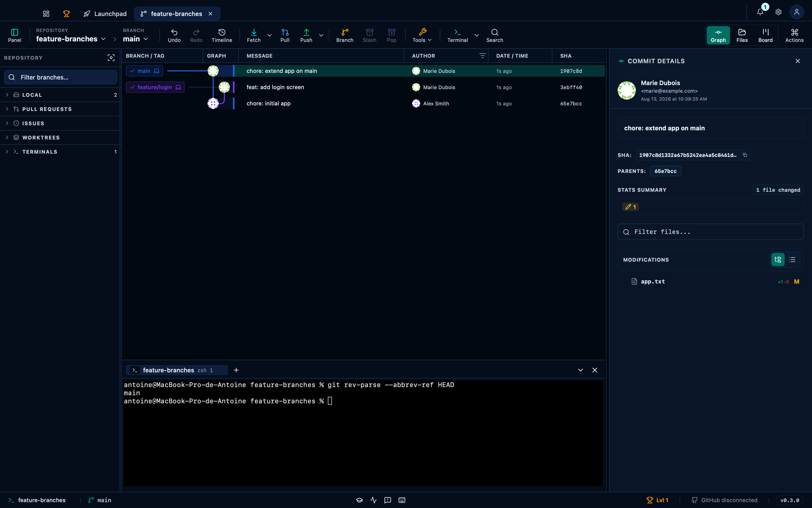This screenshot has width=812, height=508.
Task: Open the Tools menu
Action: [422, 35]
